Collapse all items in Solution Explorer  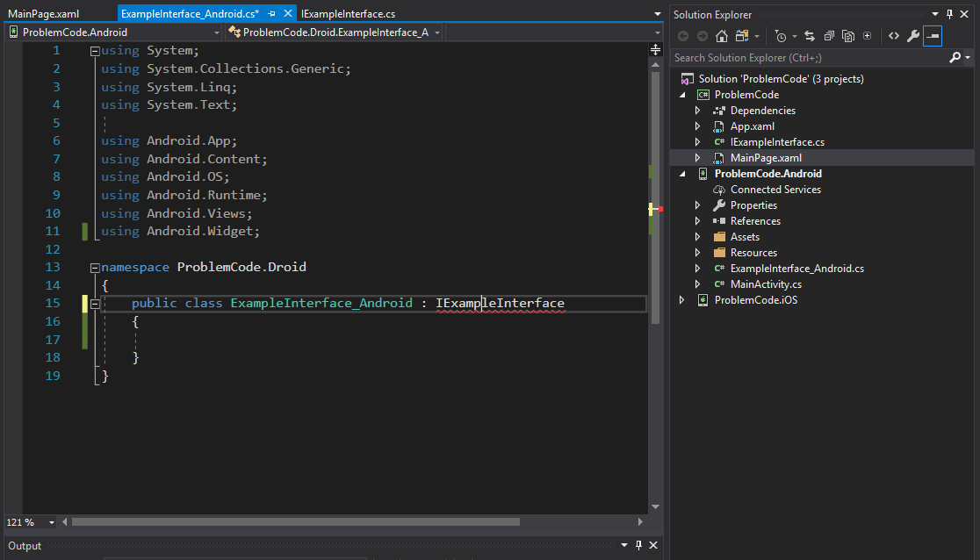coord(829,36)
